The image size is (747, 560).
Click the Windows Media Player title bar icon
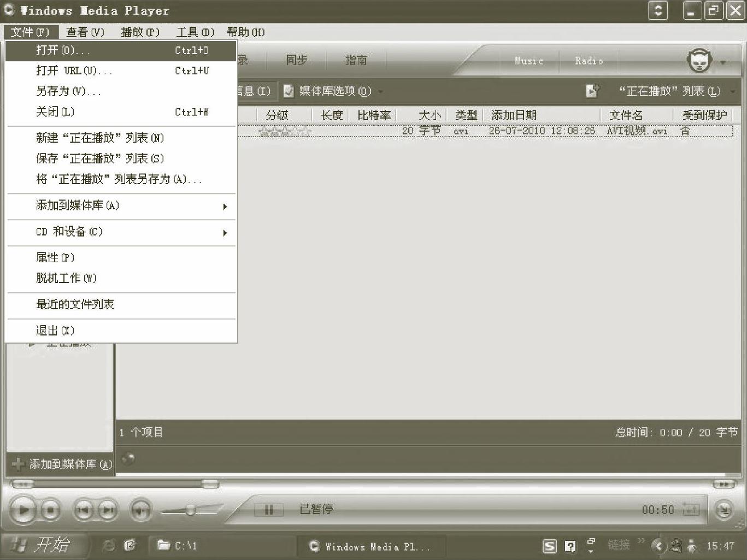pyautogui.click(x=9, y=10)
